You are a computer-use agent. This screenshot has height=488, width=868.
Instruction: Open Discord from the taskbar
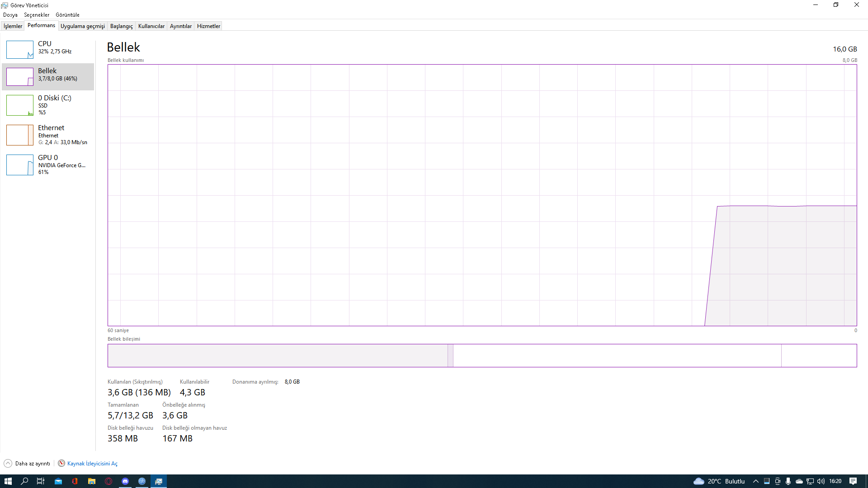(x=125, y=481)
